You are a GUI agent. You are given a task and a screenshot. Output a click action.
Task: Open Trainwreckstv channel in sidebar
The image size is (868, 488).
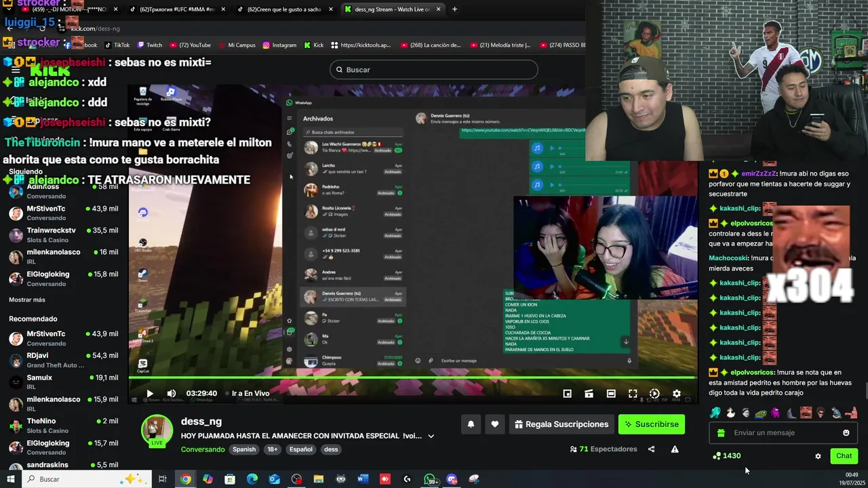pyautogui.click(x=64, y=235)
